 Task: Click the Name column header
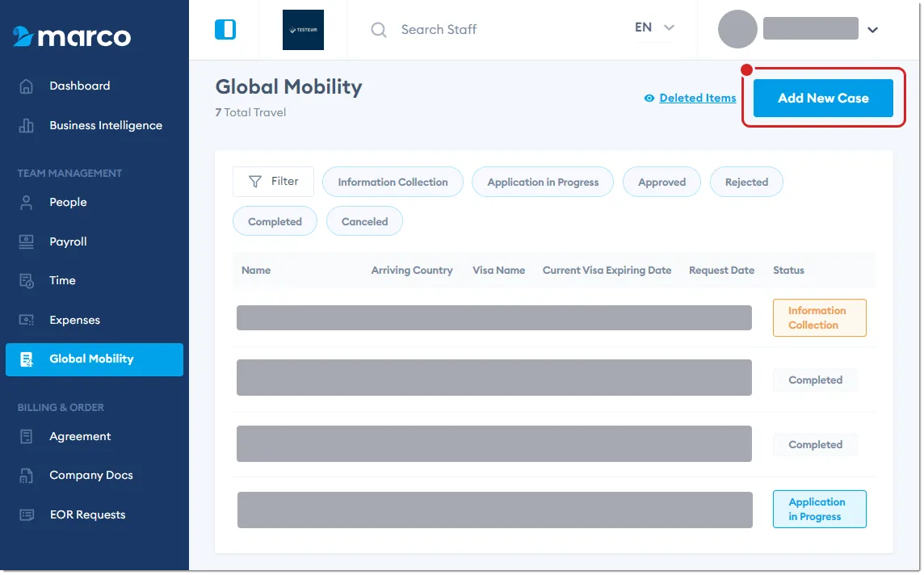coord(256,271)
